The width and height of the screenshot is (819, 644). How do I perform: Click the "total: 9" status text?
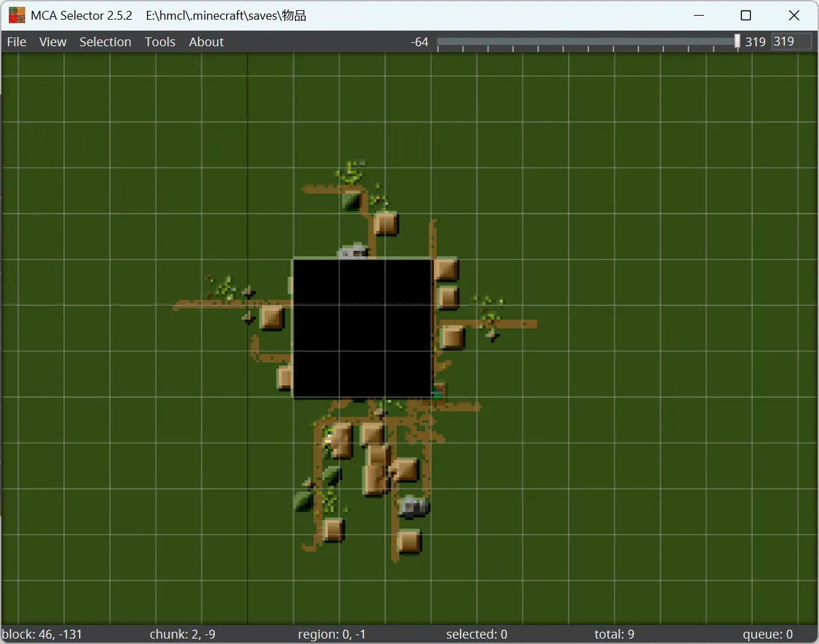(x=614, y=634)
